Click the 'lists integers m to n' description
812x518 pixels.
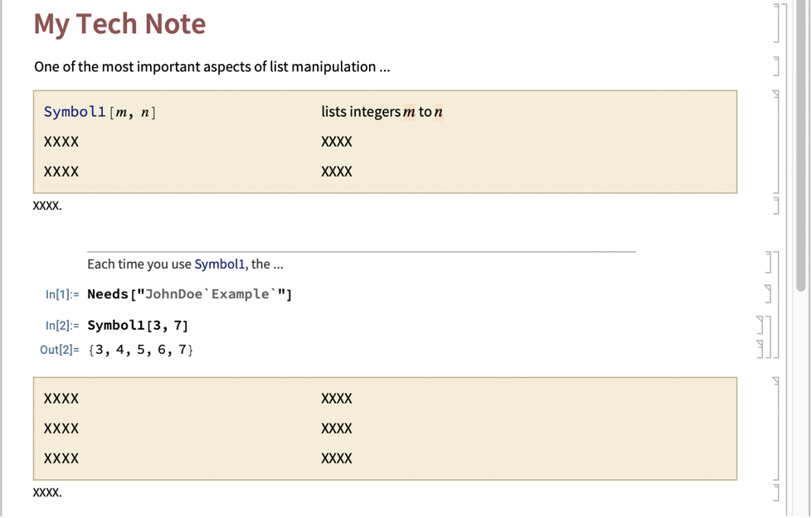(x=382, y=112)
